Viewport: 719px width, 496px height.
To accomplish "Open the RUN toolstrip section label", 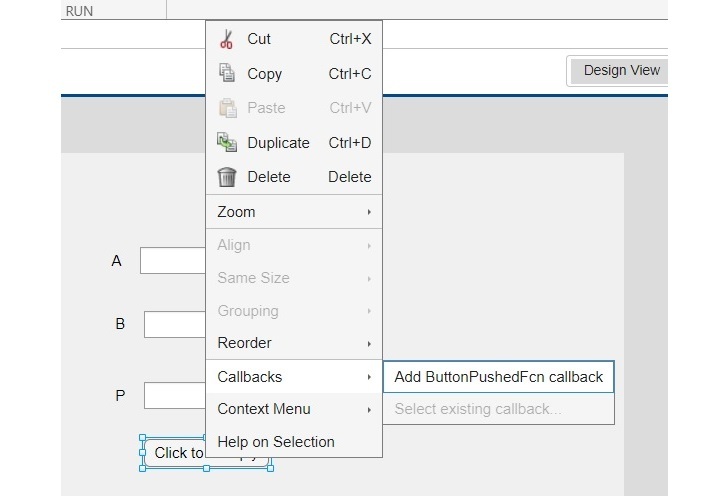I will pyautogui.click(x=79, y=10).
